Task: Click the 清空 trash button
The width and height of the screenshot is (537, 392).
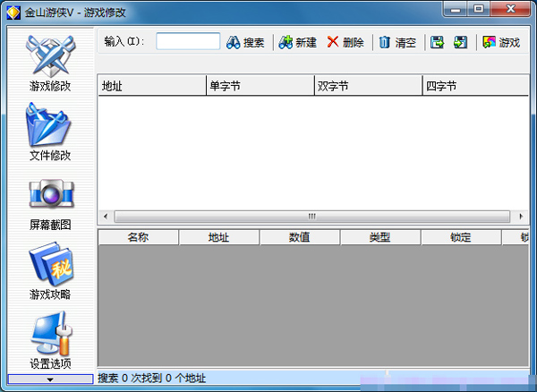Action: tap(397, 42)
